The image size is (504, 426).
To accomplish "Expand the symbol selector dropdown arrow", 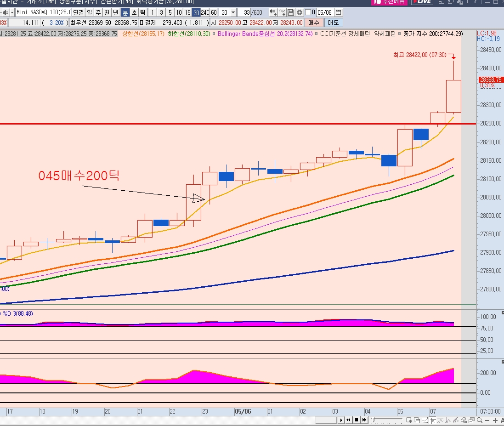I will click(12, 12).
